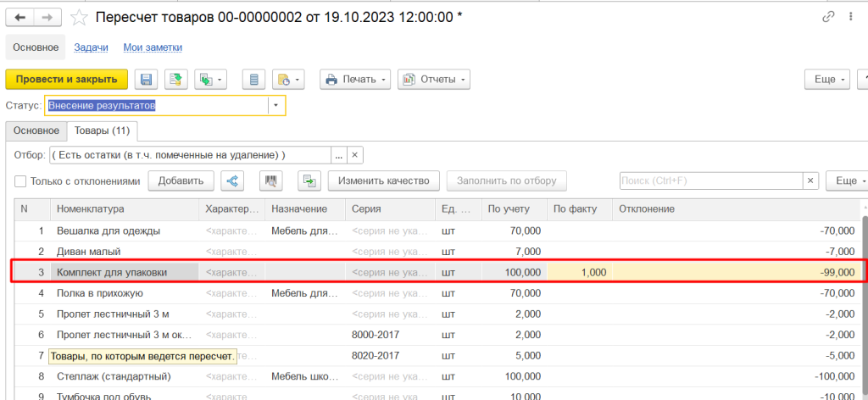Select row Полка в прихожую
Screen dimensions: 868x400
(437, 293)
